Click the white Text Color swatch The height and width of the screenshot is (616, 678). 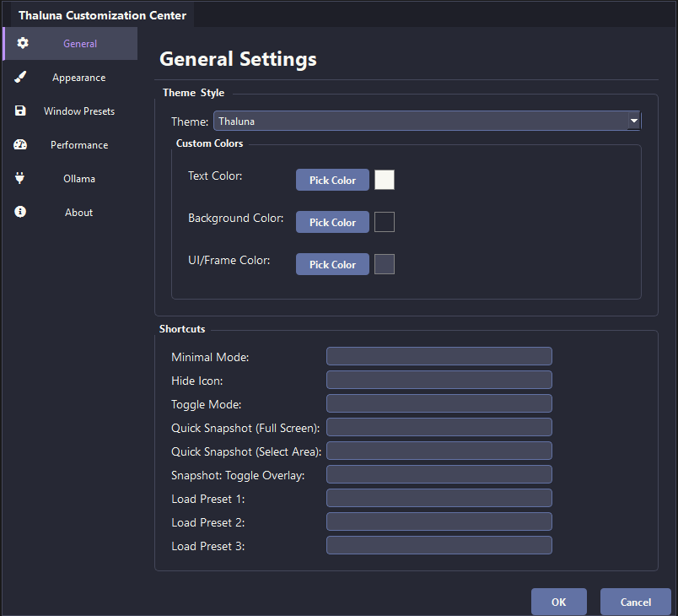pyautogui.click(x=385, y=180)
